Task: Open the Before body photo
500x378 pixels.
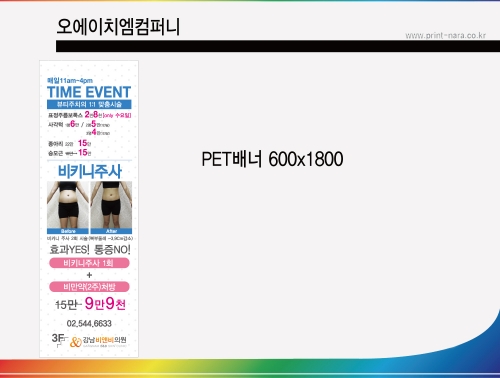Action: coord(68,207)
